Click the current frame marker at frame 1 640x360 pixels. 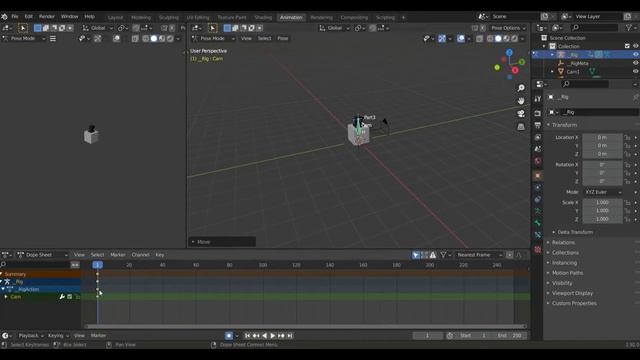98,265
